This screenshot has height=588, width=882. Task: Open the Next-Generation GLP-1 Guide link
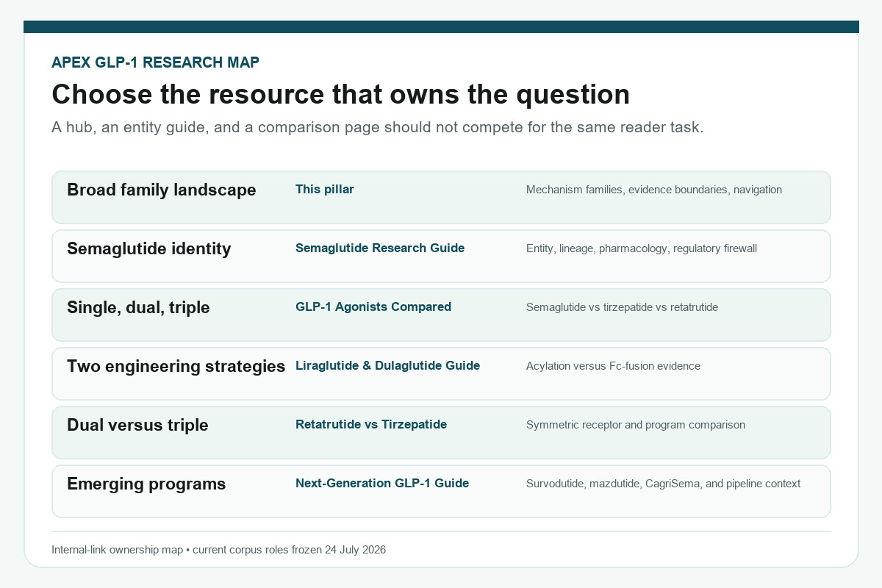[382, 484]
